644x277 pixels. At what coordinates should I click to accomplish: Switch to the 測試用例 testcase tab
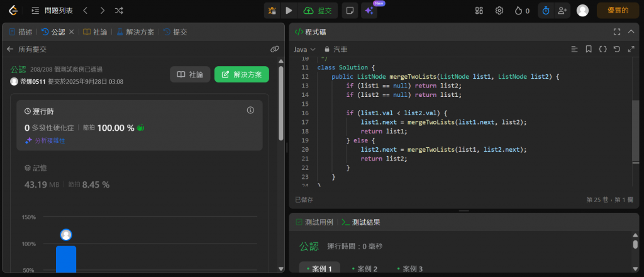[316, 222]
